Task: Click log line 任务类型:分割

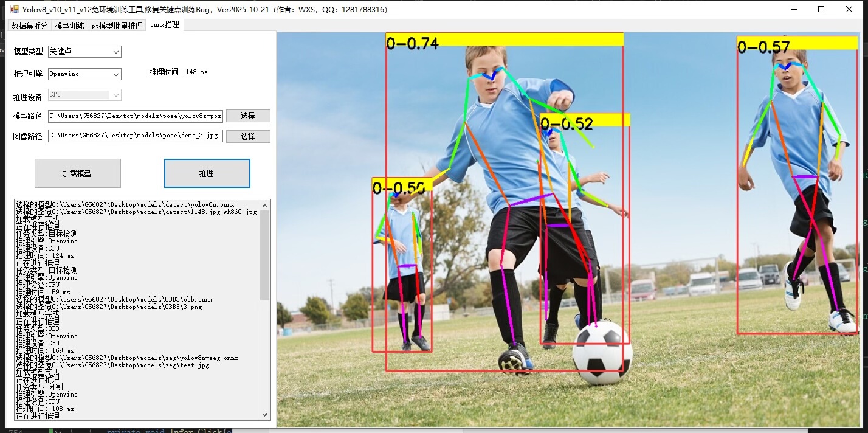Action: (x=39, y=387)
